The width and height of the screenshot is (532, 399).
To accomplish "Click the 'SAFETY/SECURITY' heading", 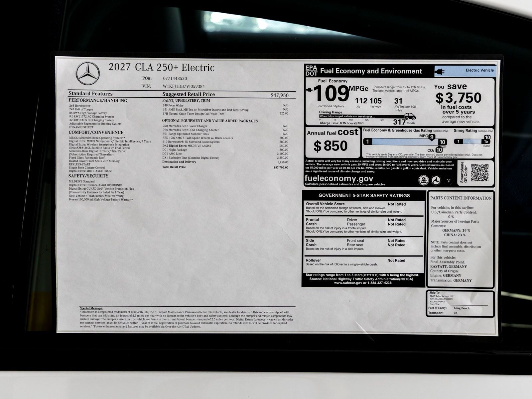I will 88,176.
